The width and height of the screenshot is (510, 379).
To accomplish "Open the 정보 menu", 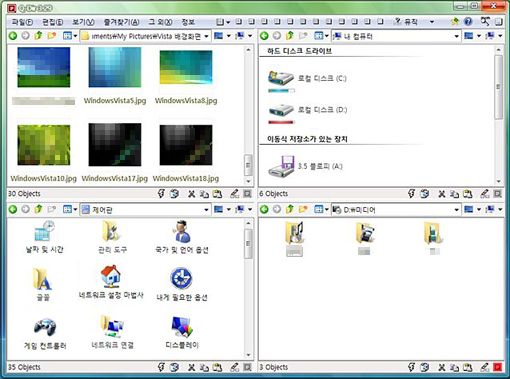I will 188,22.
